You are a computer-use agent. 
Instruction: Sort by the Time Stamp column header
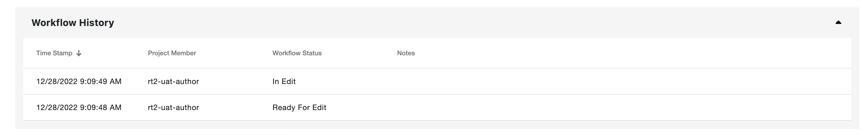54,53
